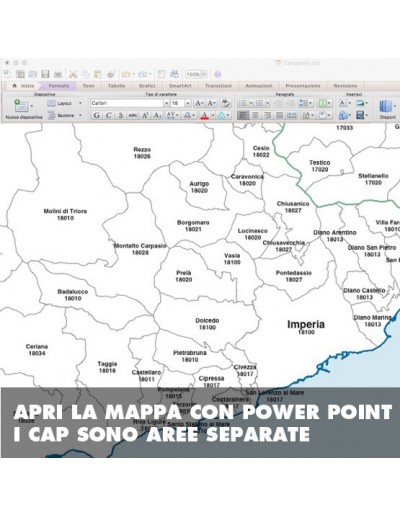The image size is (400, 517).
Task: Click the insert media film icon
Action: click(x=360, y=115)
